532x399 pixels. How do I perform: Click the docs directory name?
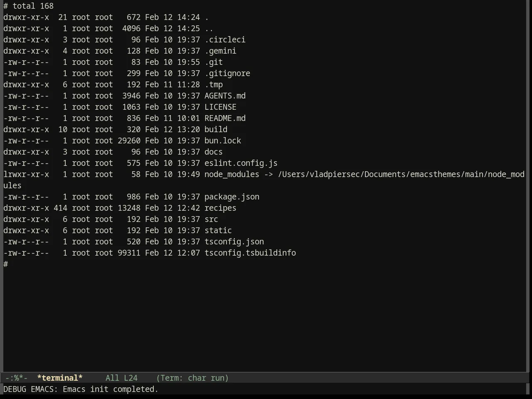tap(214, 152)
